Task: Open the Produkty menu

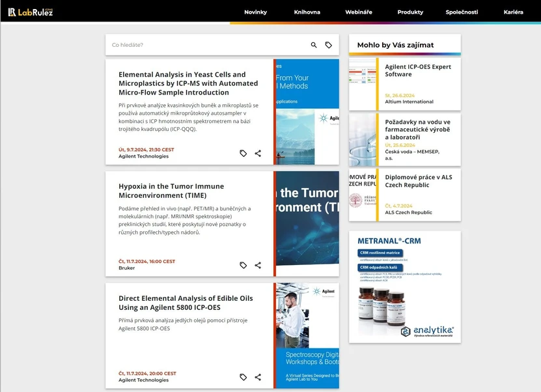Action: [x=410, y=12]
